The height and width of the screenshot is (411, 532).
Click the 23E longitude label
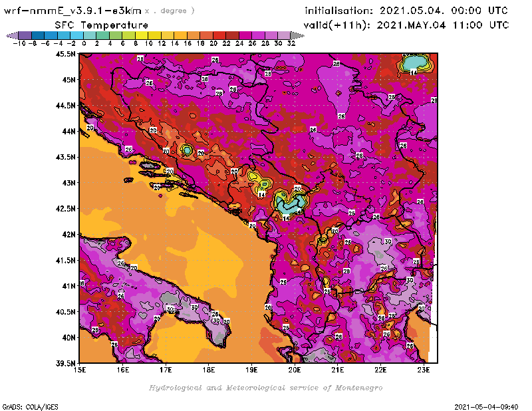424,370
